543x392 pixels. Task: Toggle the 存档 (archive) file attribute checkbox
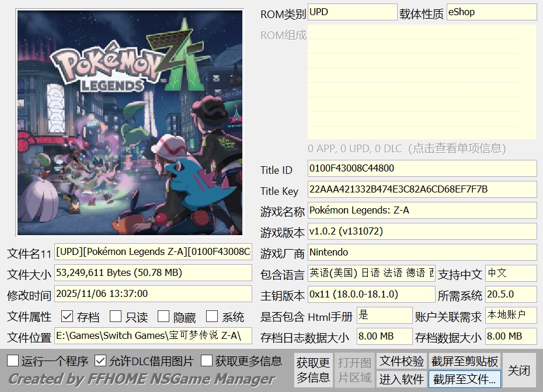point(68,316)
